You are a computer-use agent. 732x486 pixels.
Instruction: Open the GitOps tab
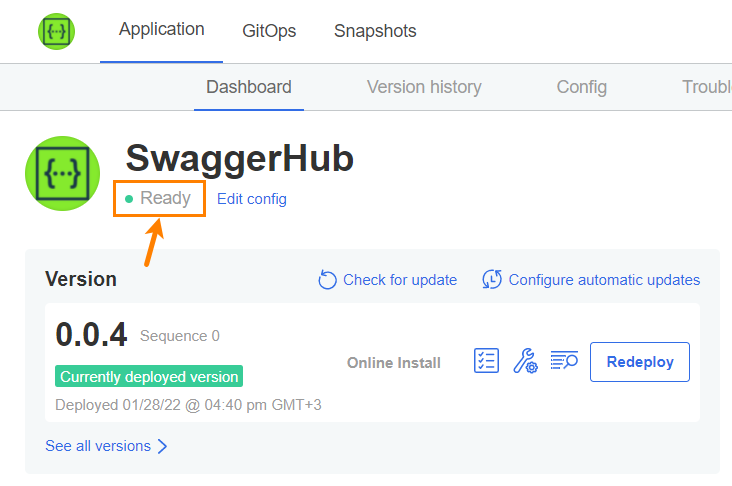[269, 31]
